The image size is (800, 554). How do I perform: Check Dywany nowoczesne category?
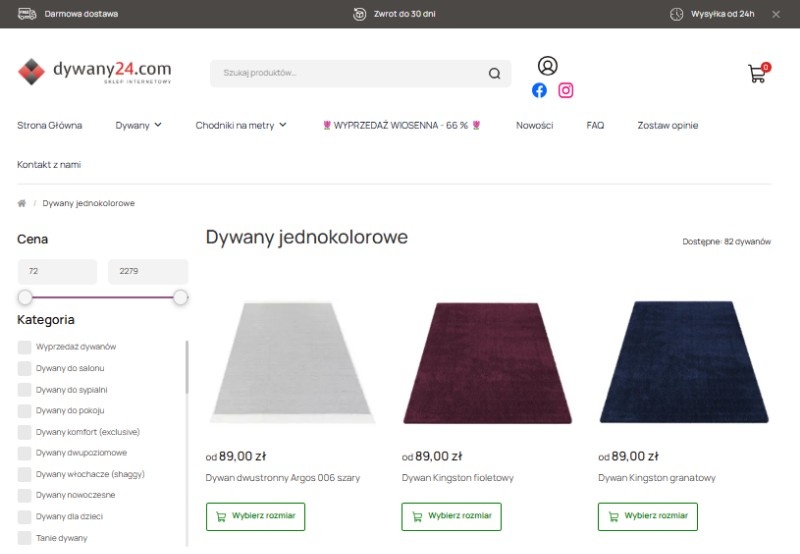(x=24, y=495)
